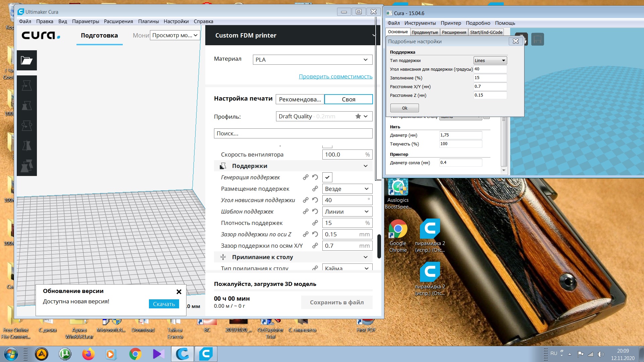Open the Профиль Draft Quality dropdown
Viewport: 644px width, 362px height.
coord(324,116)
